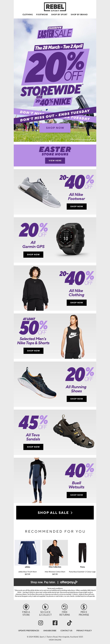Select the $3 Click & Collect icon
Screen dimensions: 110x644
coord(46,607)
